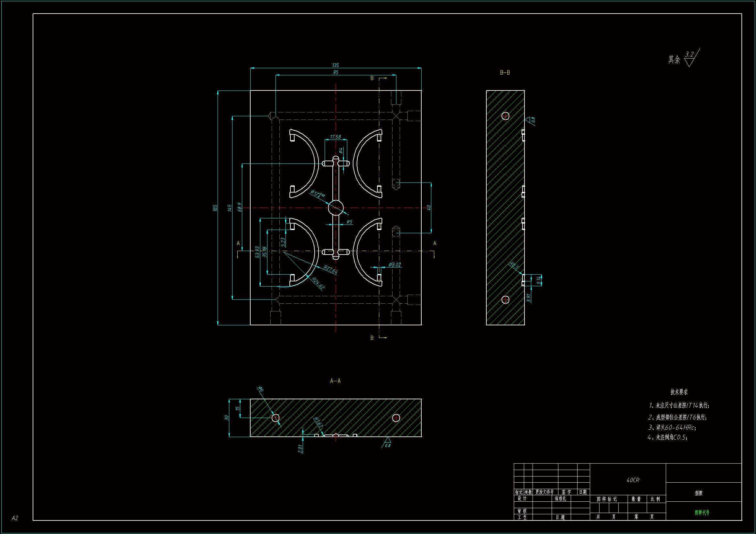Select the B-B section view title
The height and width of the screenshot is (534, 756).
point(505,72)
